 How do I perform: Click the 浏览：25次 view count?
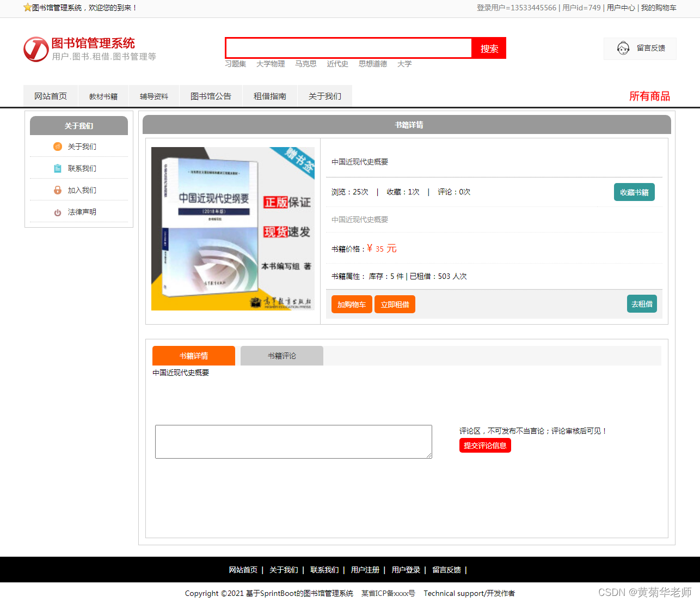click(350, 192)
